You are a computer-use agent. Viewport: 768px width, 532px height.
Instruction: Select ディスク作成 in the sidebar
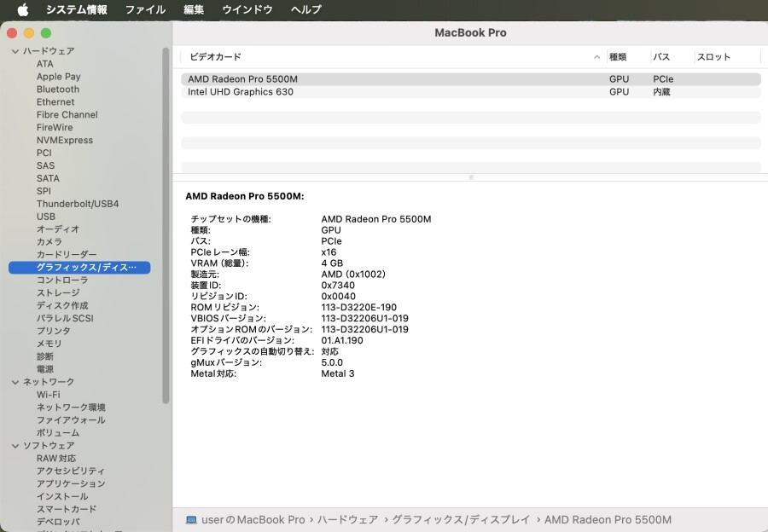62,305
